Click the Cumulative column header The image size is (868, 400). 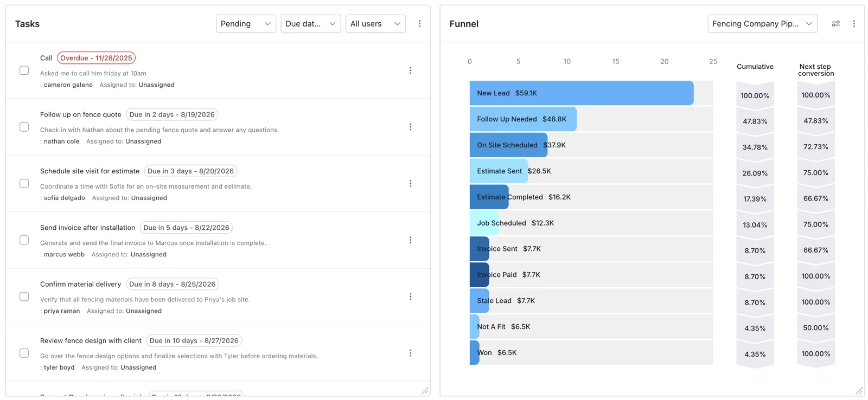[x=755, y=67]
